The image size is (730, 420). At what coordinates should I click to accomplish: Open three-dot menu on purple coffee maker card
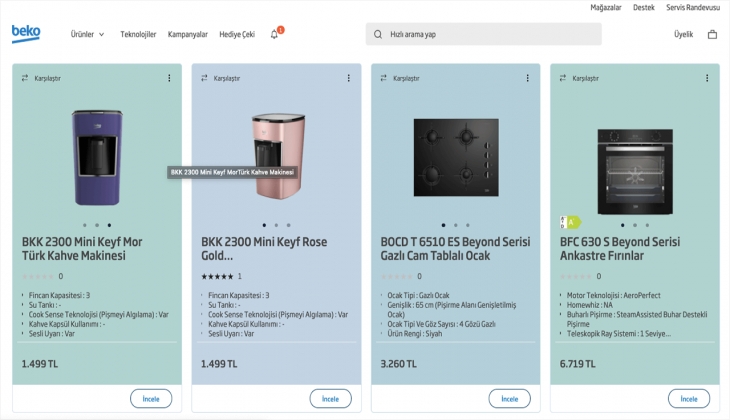[169, 78]
